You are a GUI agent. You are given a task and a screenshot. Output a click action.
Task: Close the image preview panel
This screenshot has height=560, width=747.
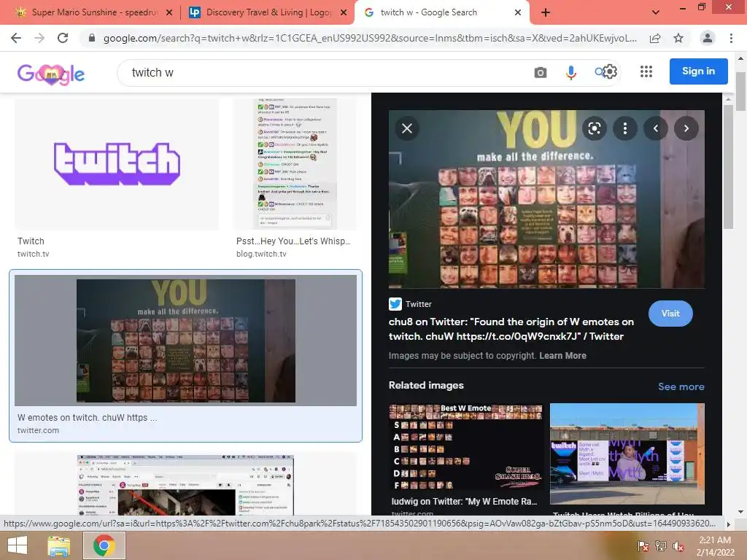coord(407,128)
